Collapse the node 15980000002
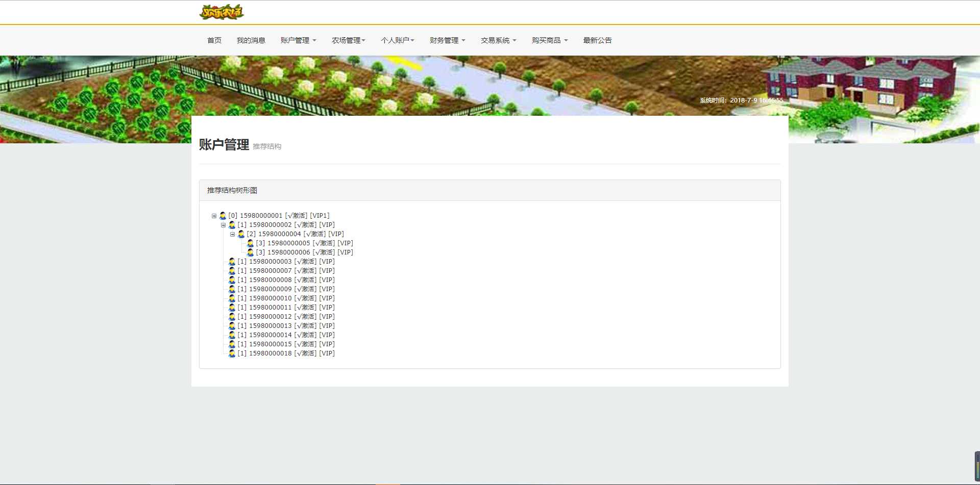The height and width of the screenshot is (485, 980). click(224, 225)
